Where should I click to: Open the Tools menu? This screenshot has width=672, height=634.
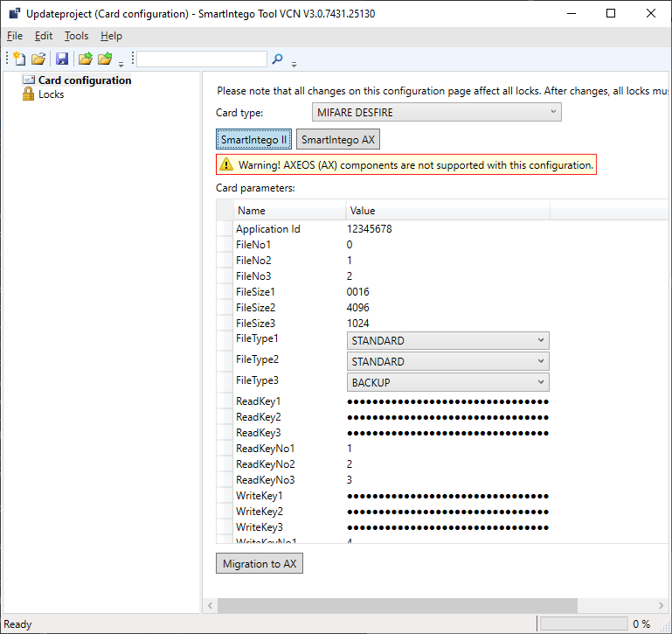(77, 36)
